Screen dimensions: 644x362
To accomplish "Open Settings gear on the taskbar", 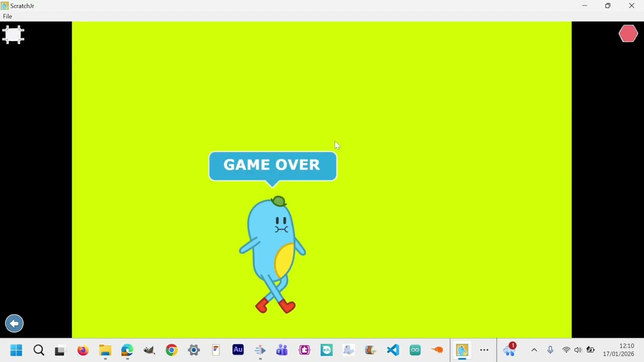I will (194, 350).
